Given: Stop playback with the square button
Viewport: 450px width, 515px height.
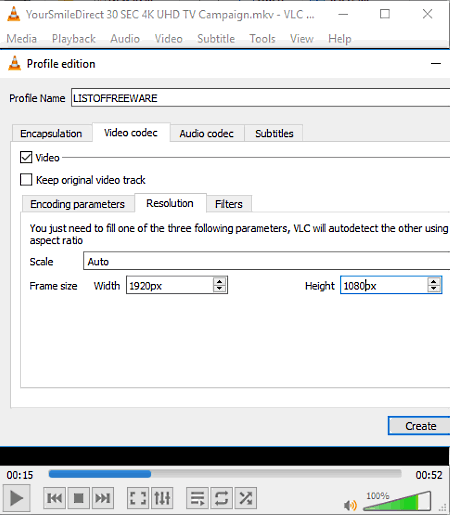Looking at the screenshot, I should 78,498.
